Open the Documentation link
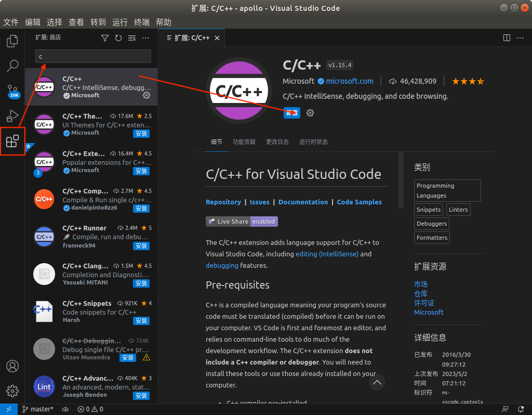This screenshot has width=532, height=415. pos(303,202)
